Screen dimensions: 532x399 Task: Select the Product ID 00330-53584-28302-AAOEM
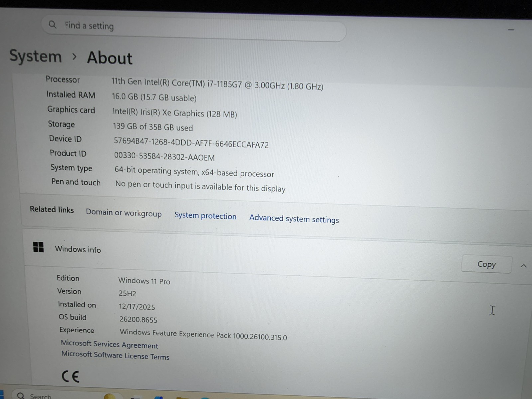165,156
